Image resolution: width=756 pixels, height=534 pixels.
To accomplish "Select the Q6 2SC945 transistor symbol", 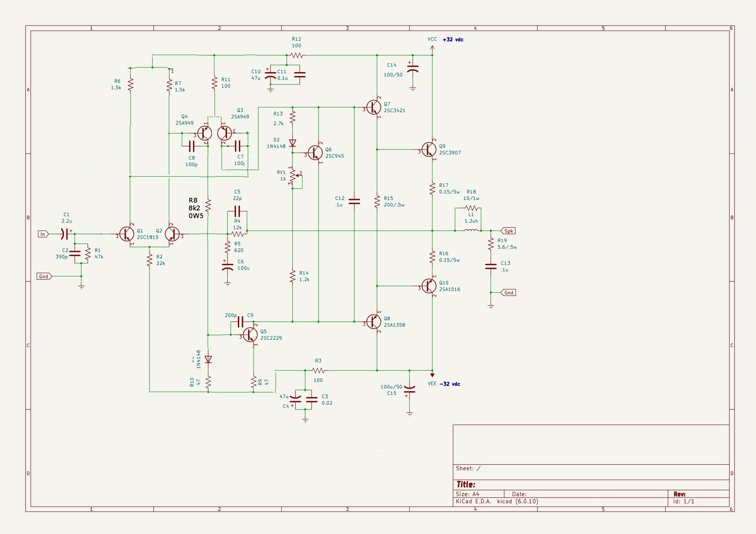I will 315,152.
